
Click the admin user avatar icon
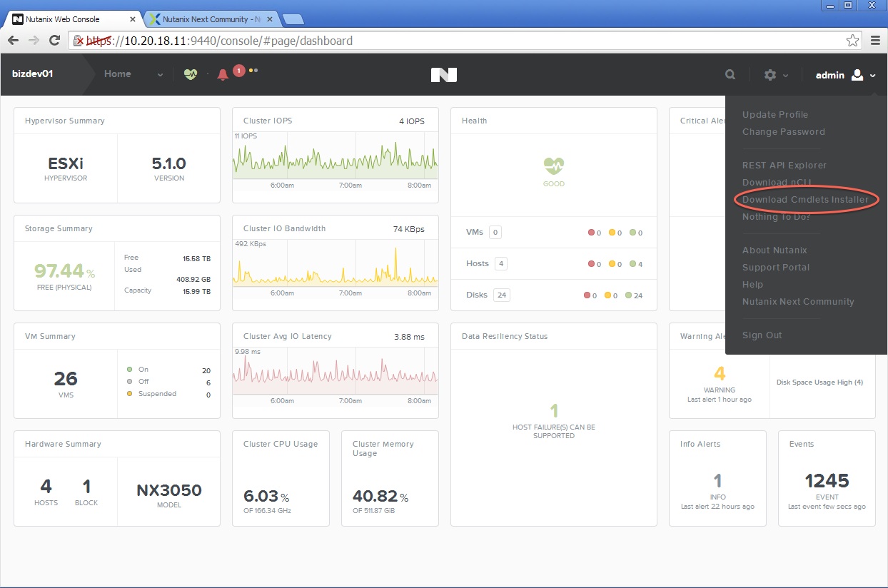point(857,74)
